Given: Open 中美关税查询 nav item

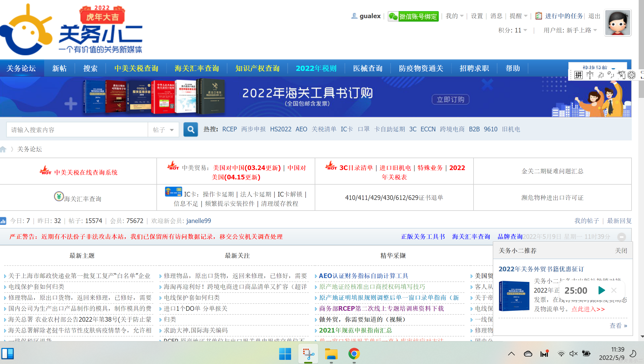Looking at the screenshot, I should pos(136,68).
